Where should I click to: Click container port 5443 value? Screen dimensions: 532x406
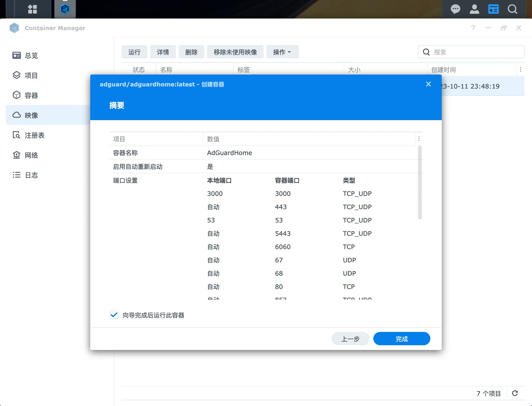pos(283,233)
